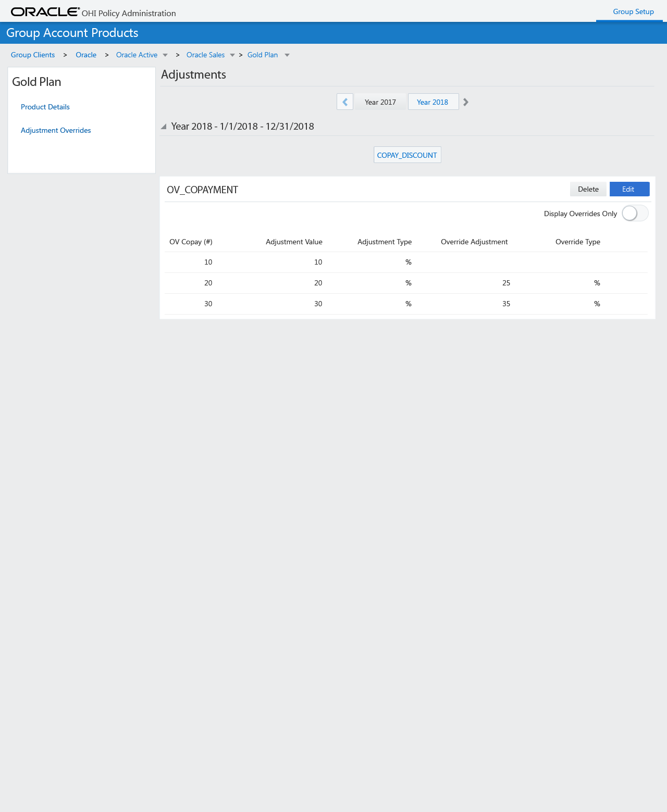Collapse the Year 2018 section triangle

click(x=164, y=127)
